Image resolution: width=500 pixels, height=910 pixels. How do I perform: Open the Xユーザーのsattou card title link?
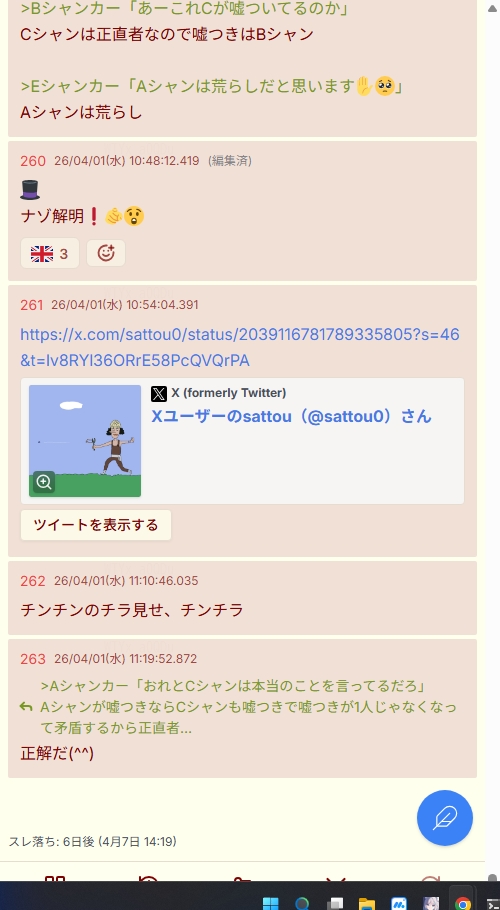tap(291, 416)
